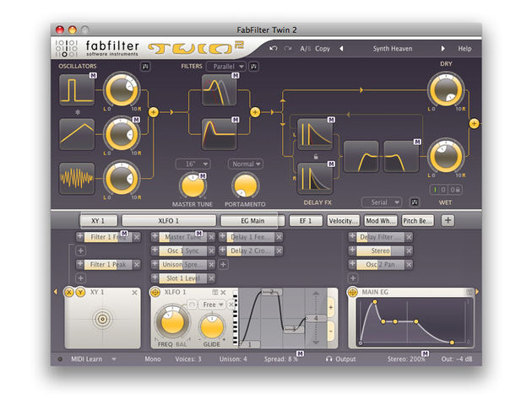Toggle Mono mode in status bar
Screen dimensions: 532x399
click(x=153, y=359)
